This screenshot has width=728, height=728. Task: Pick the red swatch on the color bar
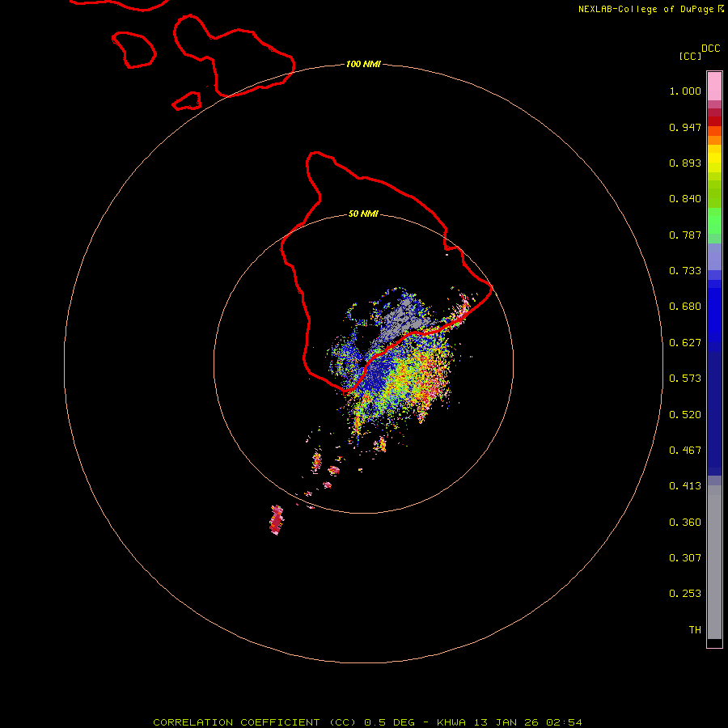714,121
